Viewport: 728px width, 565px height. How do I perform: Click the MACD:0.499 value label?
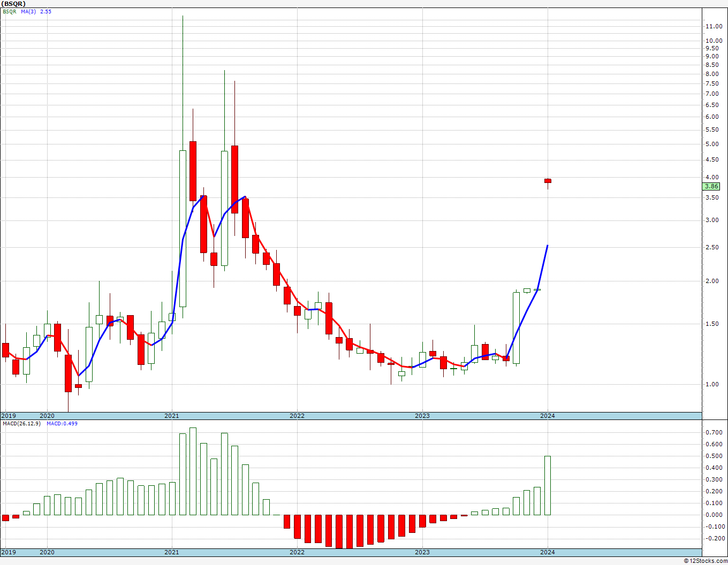[x=62, y=424]
